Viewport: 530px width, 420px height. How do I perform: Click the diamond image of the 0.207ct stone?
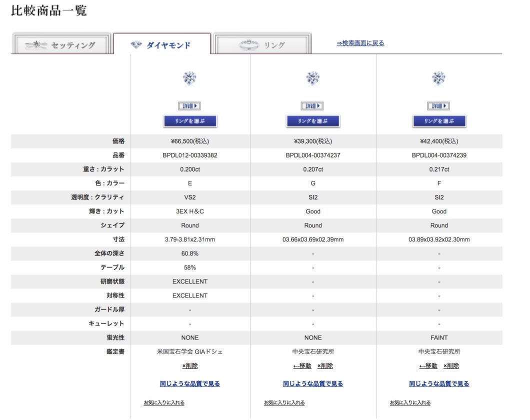313,78
